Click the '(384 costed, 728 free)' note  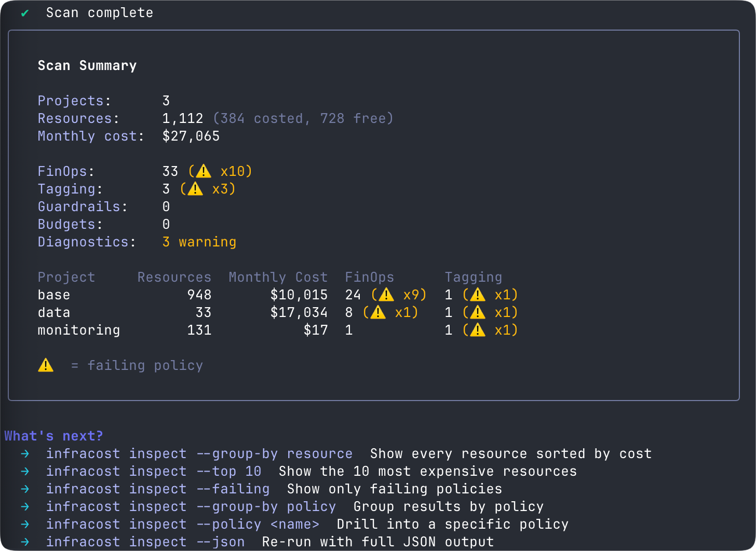point(303,119)
